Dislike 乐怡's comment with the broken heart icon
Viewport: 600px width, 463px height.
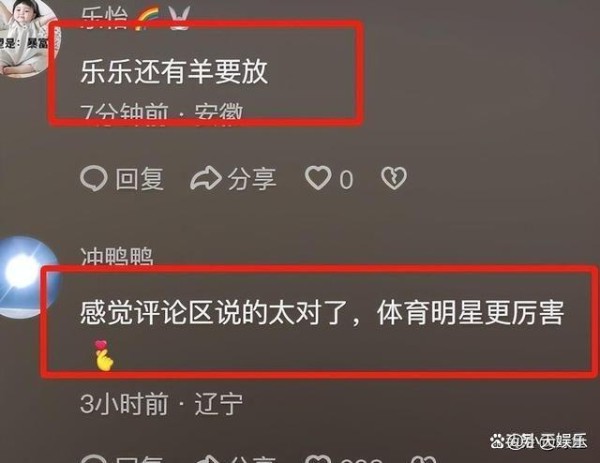pyautogui.click(x=394, y=178)
